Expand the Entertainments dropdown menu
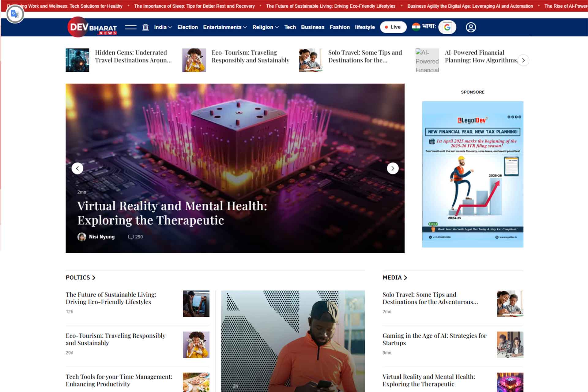 point(225,27)
